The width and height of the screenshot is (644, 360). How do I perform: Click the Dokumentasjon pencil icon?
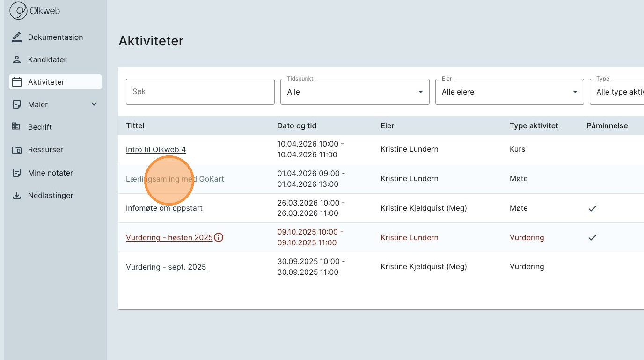[17, 37]
